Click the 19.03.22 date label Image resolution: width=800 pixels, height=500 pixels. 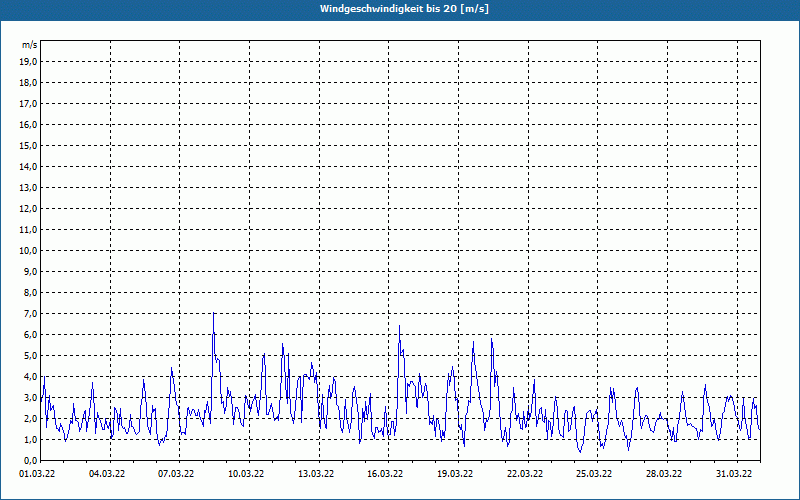click(x=455, y=473)
